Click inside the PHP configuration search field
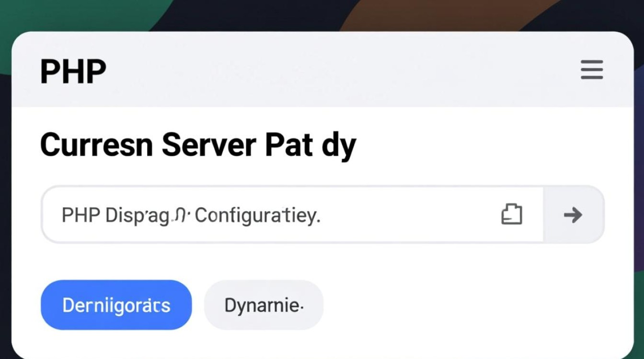 pos(240,214)
